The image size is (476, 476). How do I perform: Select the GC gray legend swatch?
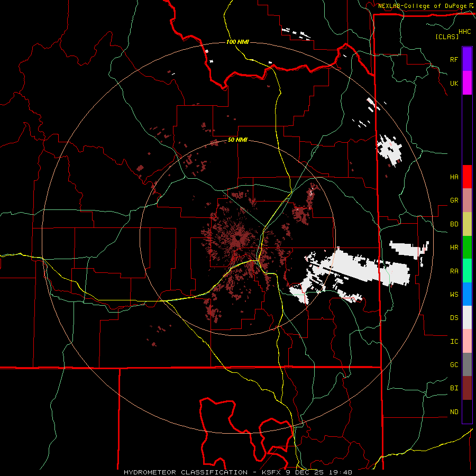(467, 364)
